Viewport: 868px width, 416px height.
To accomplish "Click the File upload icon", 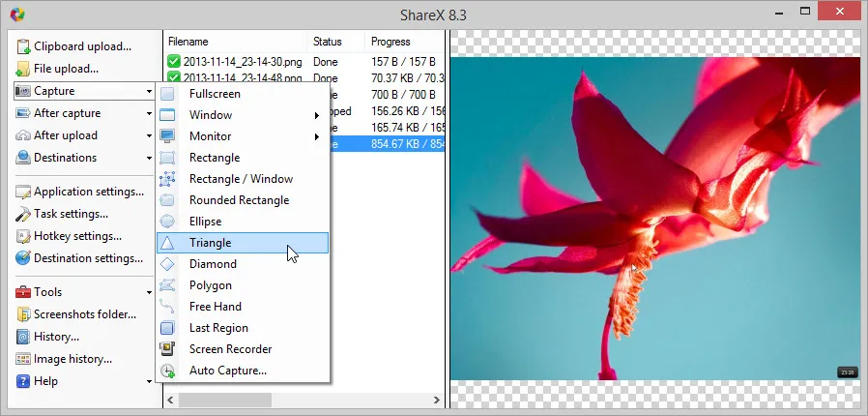I will pos(22,69).
